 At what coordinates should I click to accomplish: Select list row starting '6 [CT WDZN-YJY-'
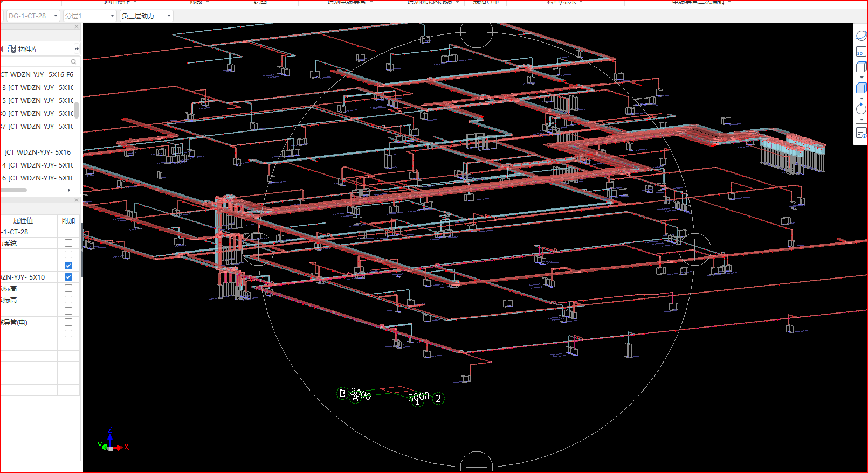click(37, 178)
